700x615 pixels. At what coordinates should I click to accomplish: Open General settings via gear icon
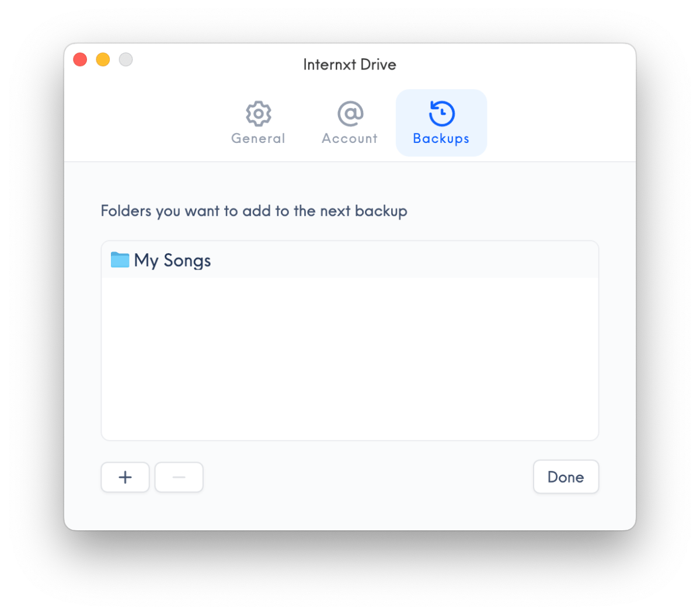click(x=259, y=113)
